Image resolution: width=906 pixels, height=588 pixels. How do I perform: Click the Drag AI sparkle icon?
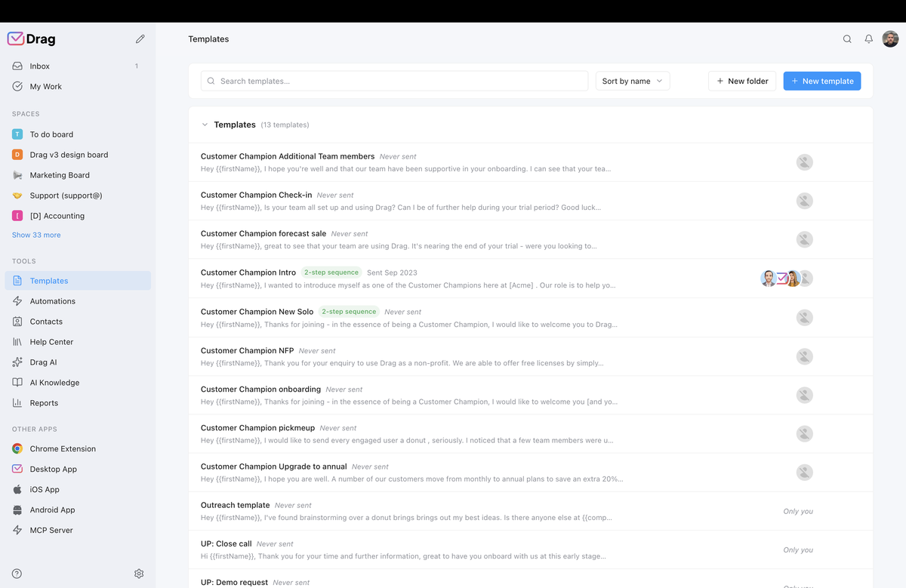tap(17, 362)
